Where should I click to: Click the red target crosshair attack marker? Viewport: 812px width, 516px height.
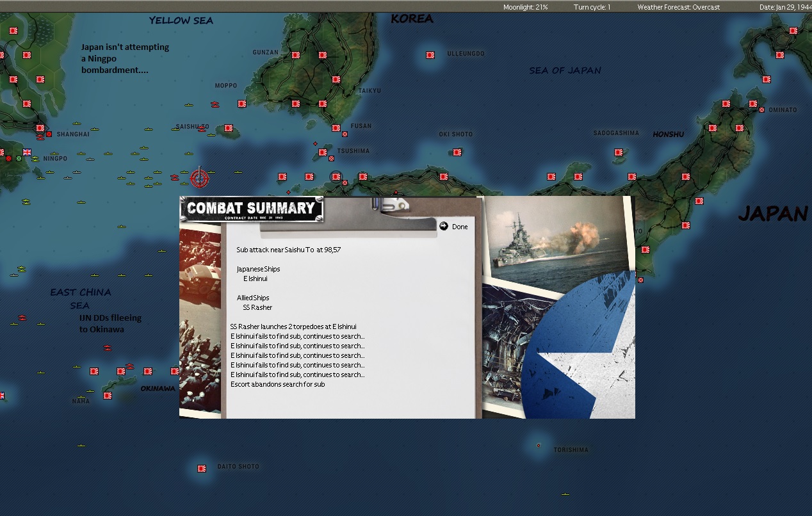[199, 178]
